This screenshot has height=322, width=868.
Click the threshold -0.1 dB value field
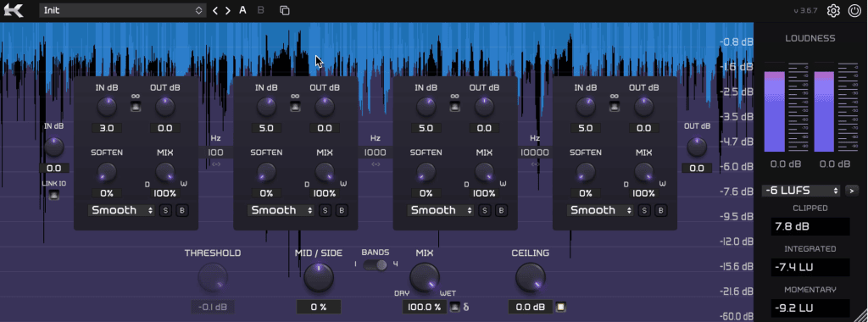213,307
